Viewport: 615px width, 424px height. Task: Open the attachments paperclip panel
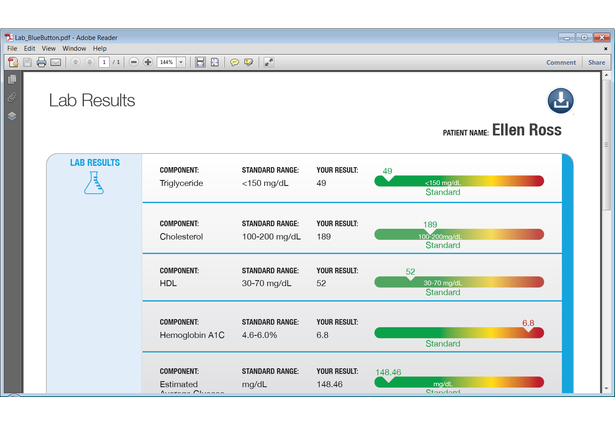12,97
